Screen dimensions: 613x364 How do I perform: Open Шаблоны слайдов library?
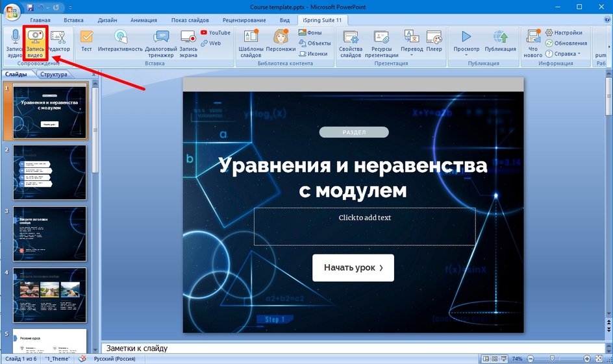[251, 43]
